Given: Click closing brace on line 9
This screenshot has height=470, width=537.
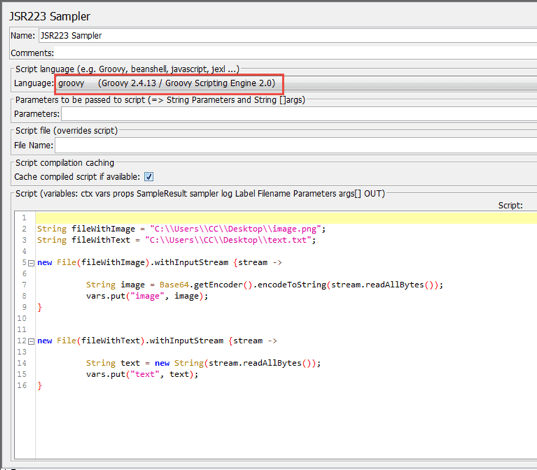Looking at the screenshot, I should coord(40,307).
